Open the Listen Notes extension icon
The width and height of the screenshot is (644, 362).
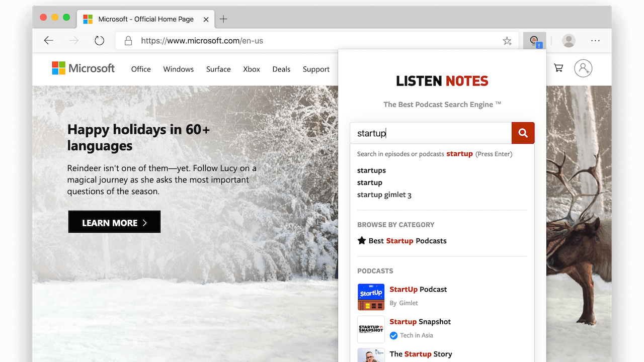(534, 41)
